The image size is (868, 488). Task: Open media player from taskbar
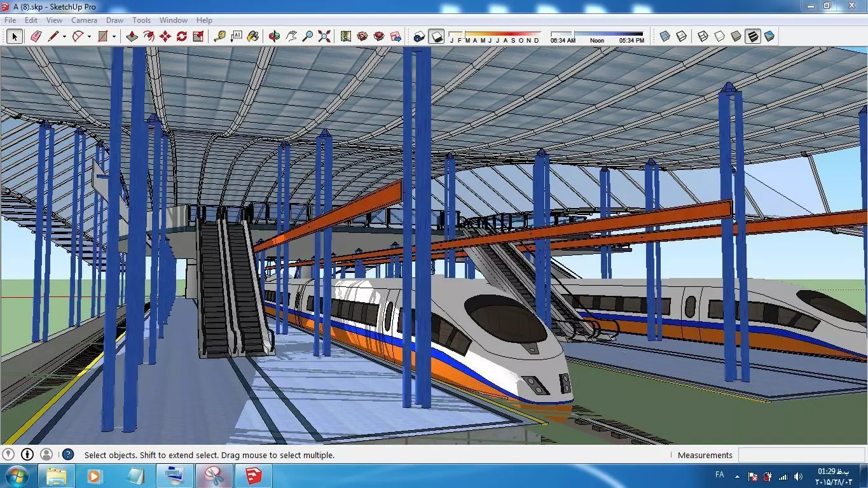point(94,476)
